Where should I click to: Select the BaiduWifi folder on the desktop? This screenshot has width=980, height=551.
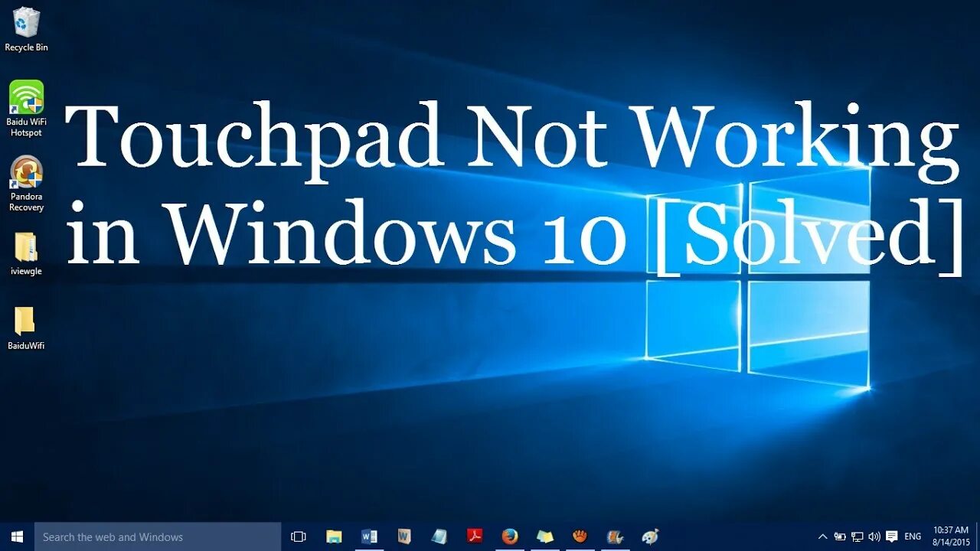tap(26, 328)
